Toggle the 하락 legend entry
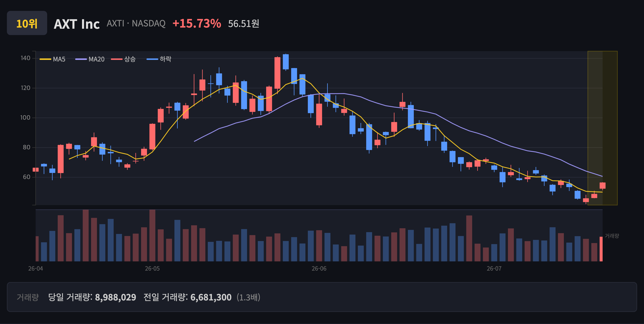Viewport: 644px width, 324px height. 159,59
